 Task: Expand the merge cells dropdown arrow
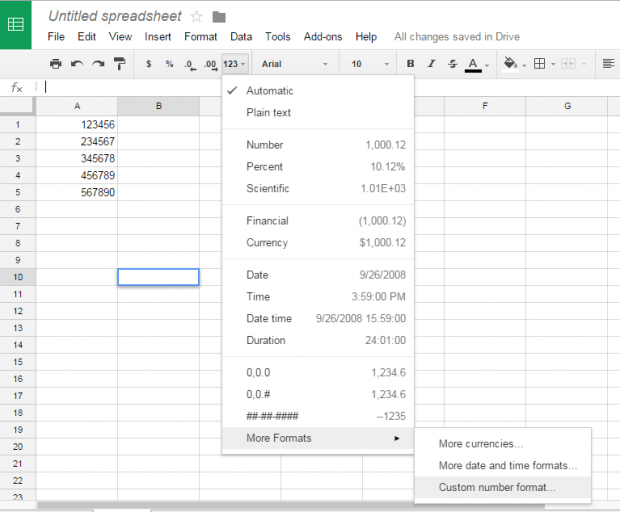584,64
